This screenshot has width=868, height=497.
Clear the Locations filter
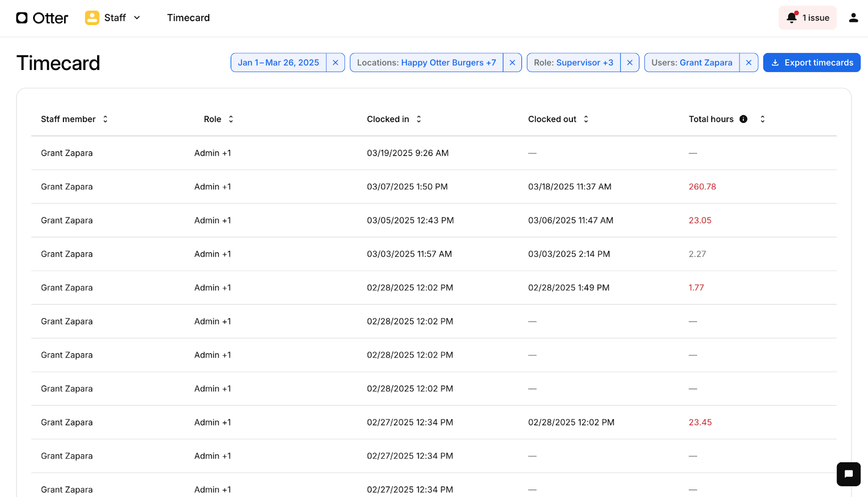pyautogui.click(x=512, y=62)
